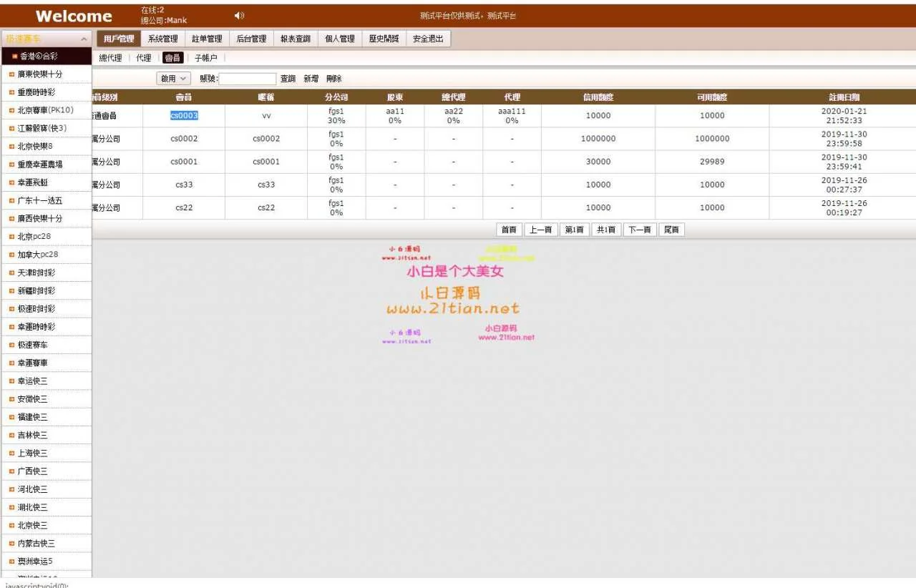Viewport: 916px width, 588px height.
Task: Click the speaker sound icon in header
Action: [x=239, y=16]
